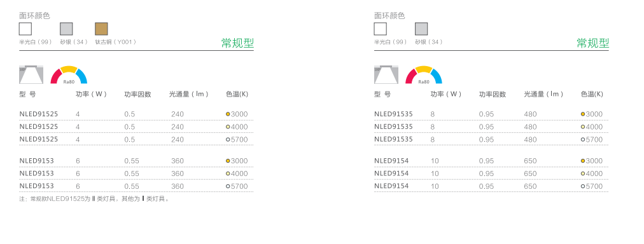Click power factor 0.95 in NLED9154 4000K row
This screenshot has width=644, height=244.
pyautogui.click(x=487, y=173)
